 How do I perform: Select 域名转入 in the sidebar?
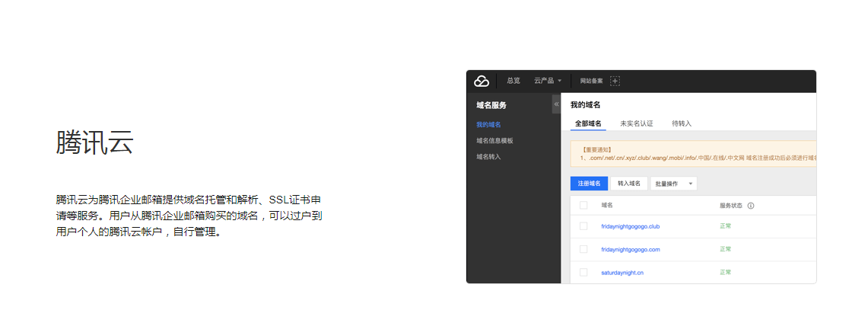tap(489, 157)
